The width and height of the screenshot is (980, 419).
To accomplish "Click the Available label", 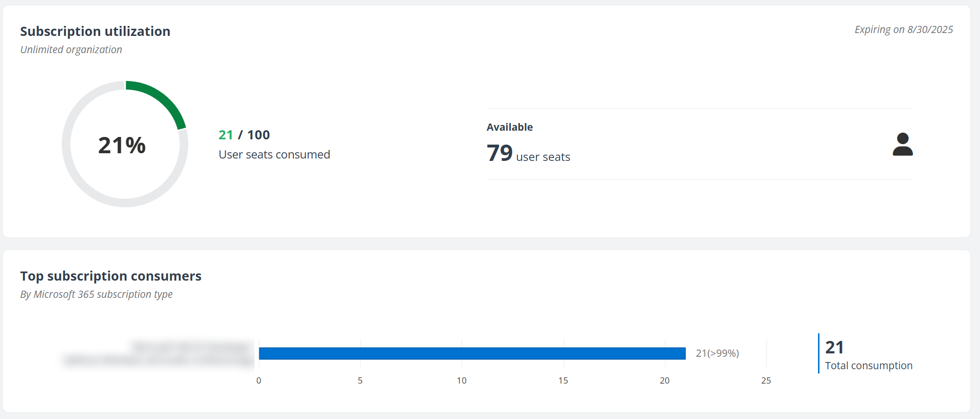I will coord(509,127).
